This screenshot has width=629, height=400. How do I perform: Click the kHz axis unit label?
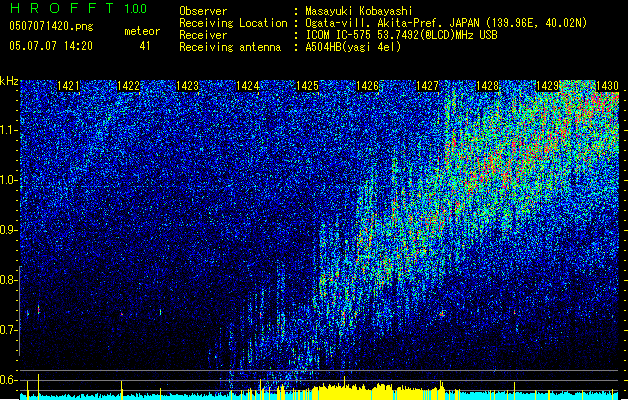coord(9,81)
